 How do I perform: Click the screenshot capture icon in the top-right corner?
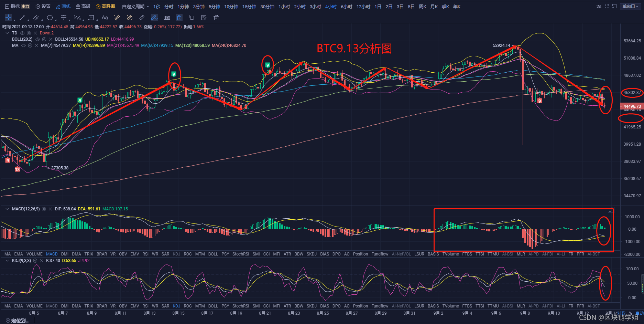[x=614, y=7]
